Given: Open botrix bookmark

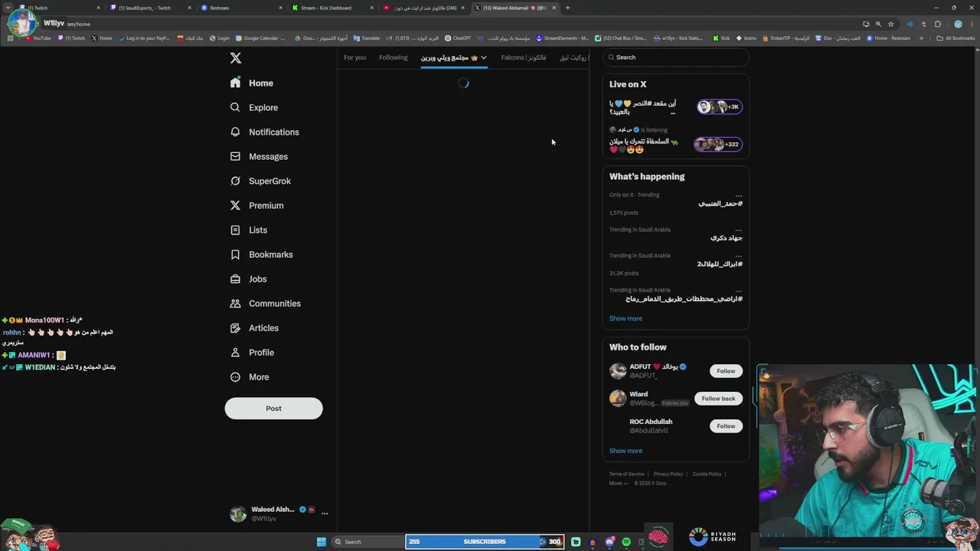Looking at the screenshot, I should pyautogui.click(x=746, y=38).
